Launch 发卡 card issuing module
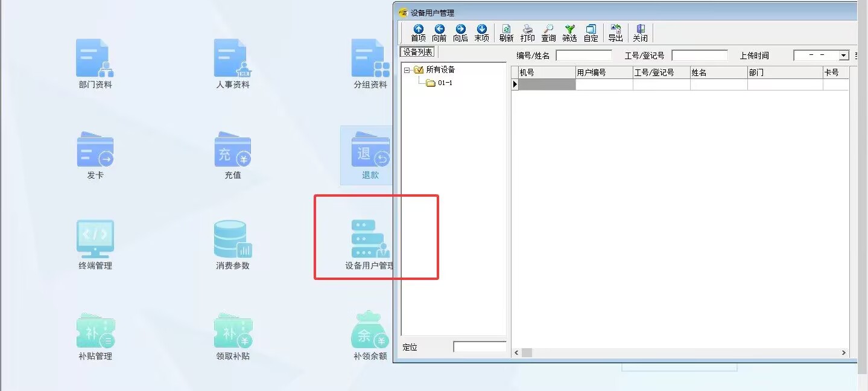 95,155
